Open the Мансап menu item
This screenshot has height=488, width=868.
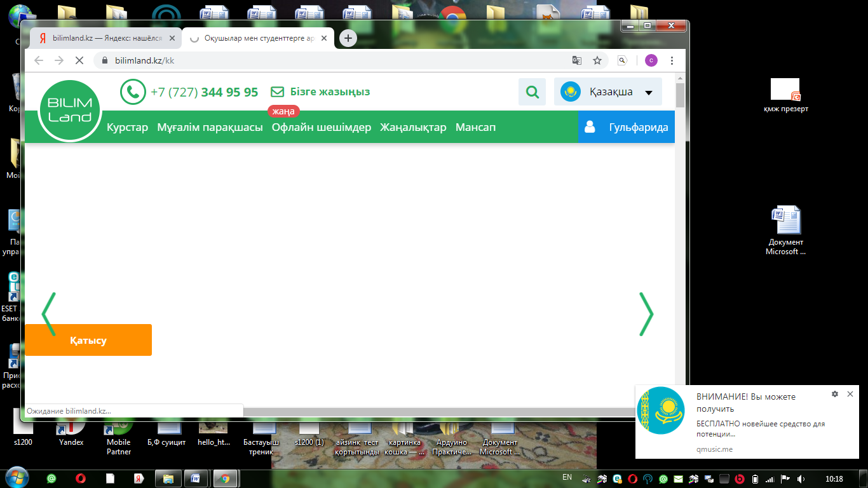pos(476,127)
